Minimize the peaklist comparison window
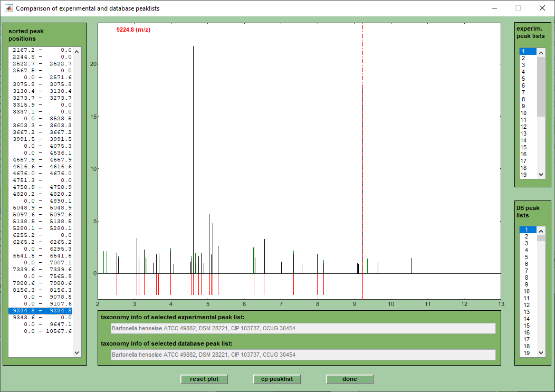 tap(494, 8)
